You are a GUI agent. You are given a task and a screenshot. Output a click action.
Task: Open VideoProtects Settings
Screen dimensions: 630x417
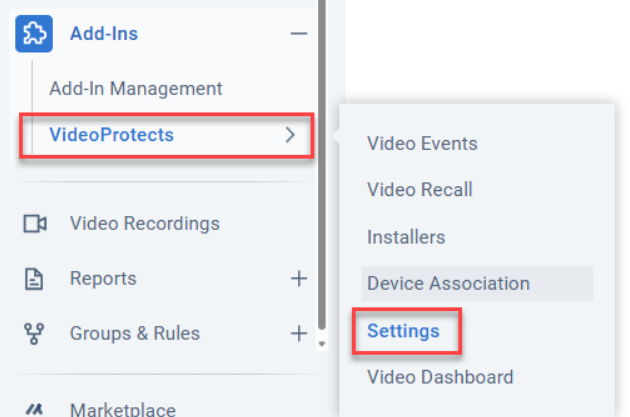click(403, 331)
